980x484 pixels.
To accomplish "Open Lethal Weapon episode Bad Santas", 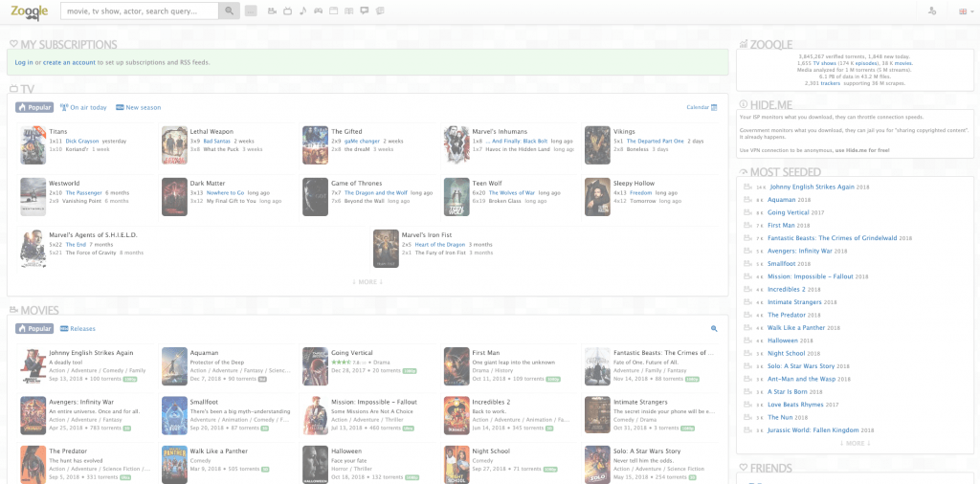I will pos(217,142).
